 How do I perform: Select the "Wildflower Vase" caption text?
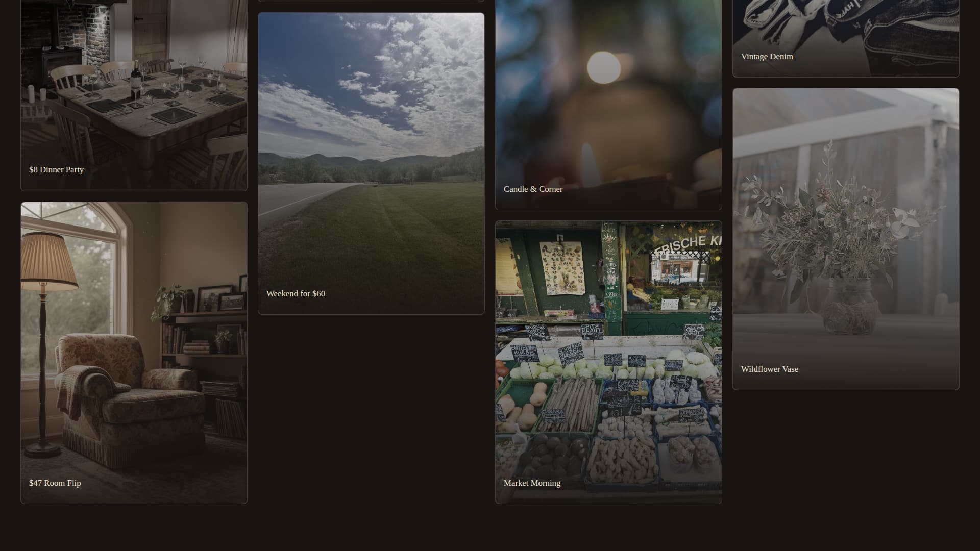pyautogui.click(x=769, y=369)
